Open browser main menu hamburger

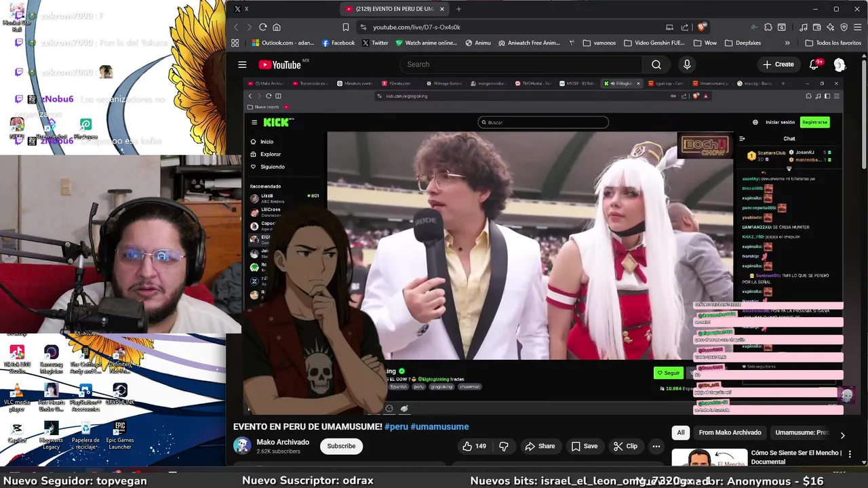857,27
